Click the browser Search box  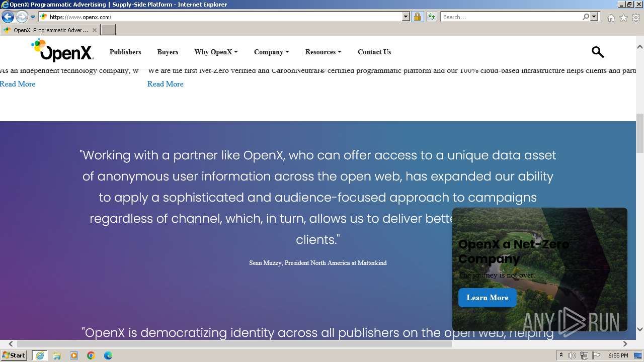tap(511, 17)
